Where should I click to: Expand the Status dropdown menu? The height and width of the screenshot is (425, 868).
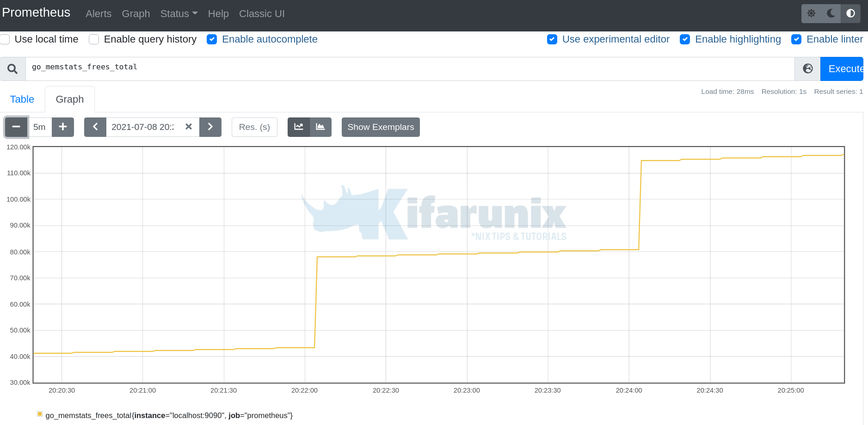(x=179, y=14)
